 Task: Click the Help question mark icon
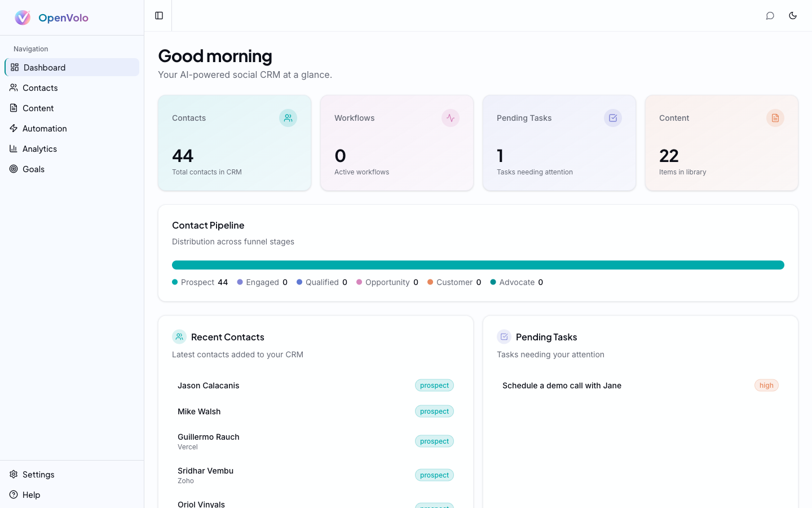[13, 494]
